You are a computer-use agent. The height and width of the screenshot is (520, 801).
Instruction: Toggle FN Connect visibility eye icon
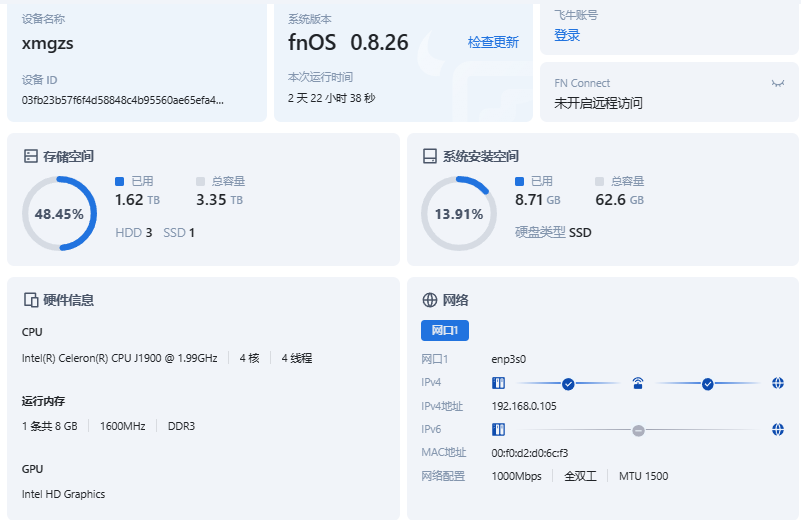pos(778,83)
